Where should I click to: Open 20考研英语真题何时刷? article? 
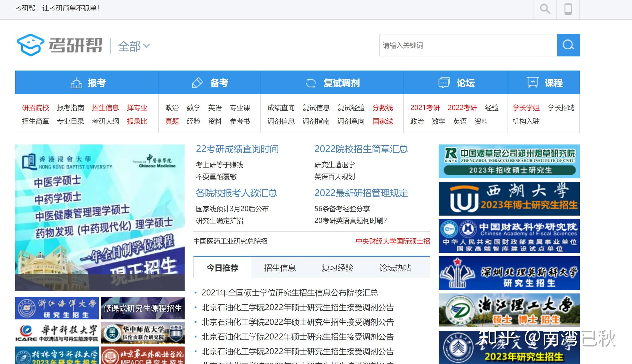point(351,221)
